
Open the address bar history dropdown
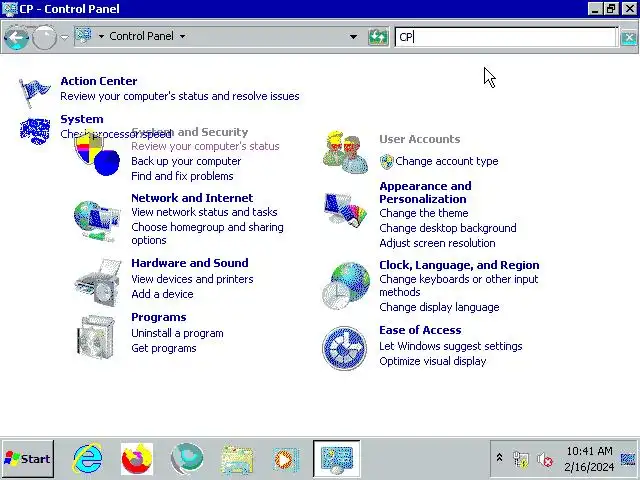(353, 37)
